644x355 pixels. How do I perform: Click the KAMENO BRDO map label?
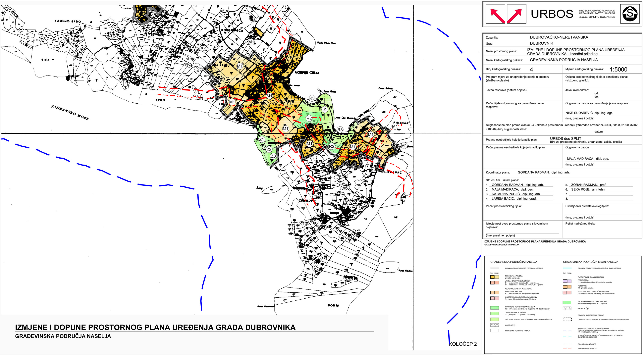pos(68,21)
